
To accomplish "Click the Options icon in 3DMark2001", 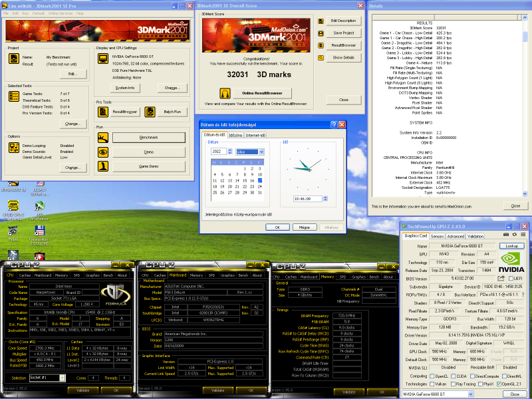I will (14, 148).
